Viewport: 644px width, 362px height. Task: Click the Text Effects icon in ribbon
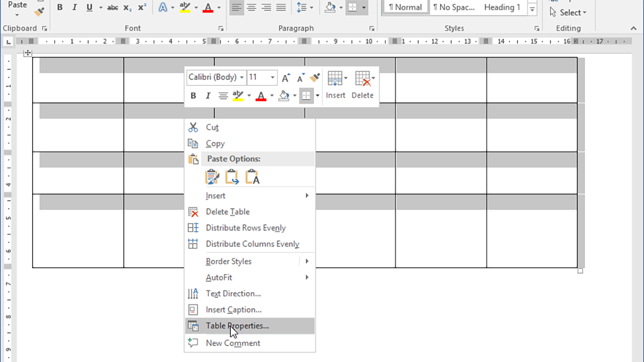coord(163,8)
